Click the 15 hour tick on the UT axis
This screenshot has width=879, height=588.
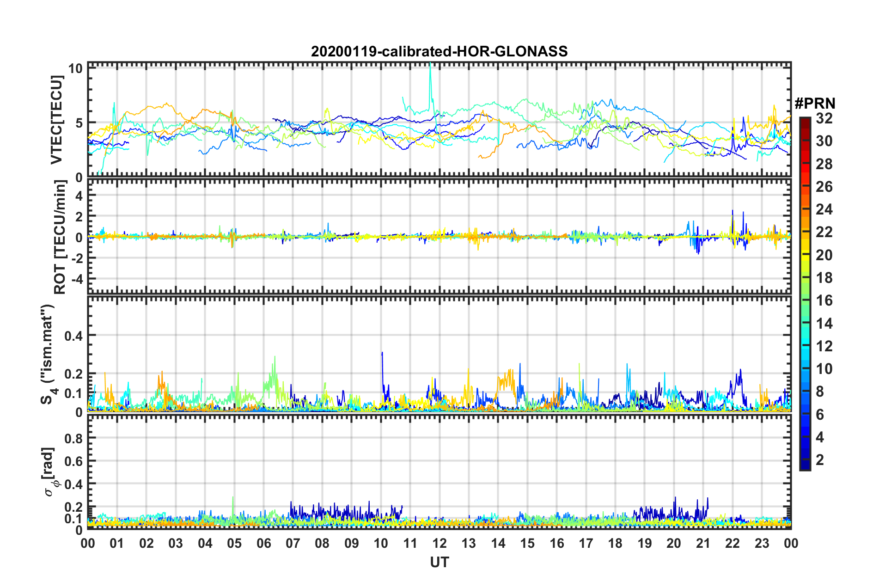coord(527,543)
